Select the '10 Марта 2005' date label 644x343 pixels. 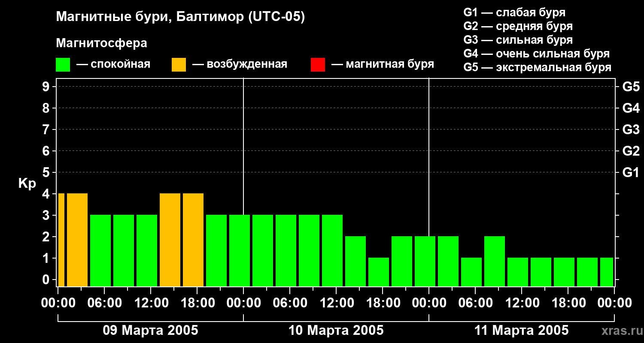pyautogui.click(x=336, y=331)
